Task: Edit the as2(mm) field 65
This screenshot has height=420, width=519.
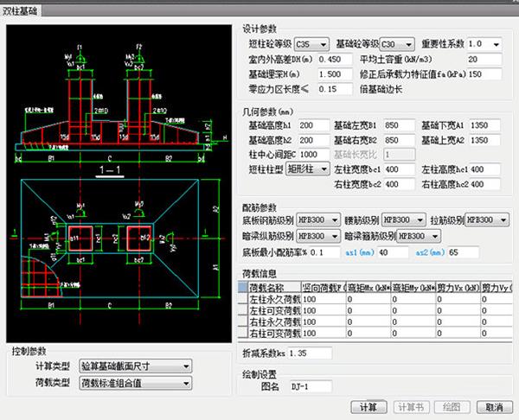Action: pos(464,252)
